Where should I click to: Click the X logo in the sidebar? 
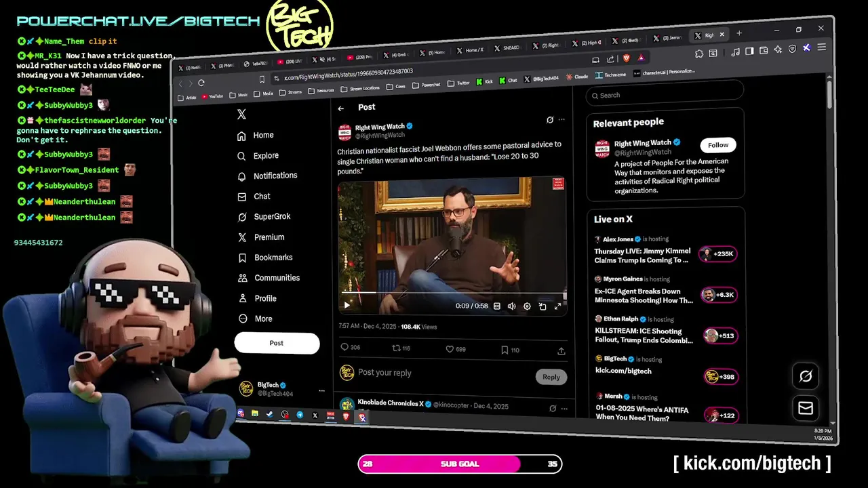pyautogui.click(x=241, y=115)
